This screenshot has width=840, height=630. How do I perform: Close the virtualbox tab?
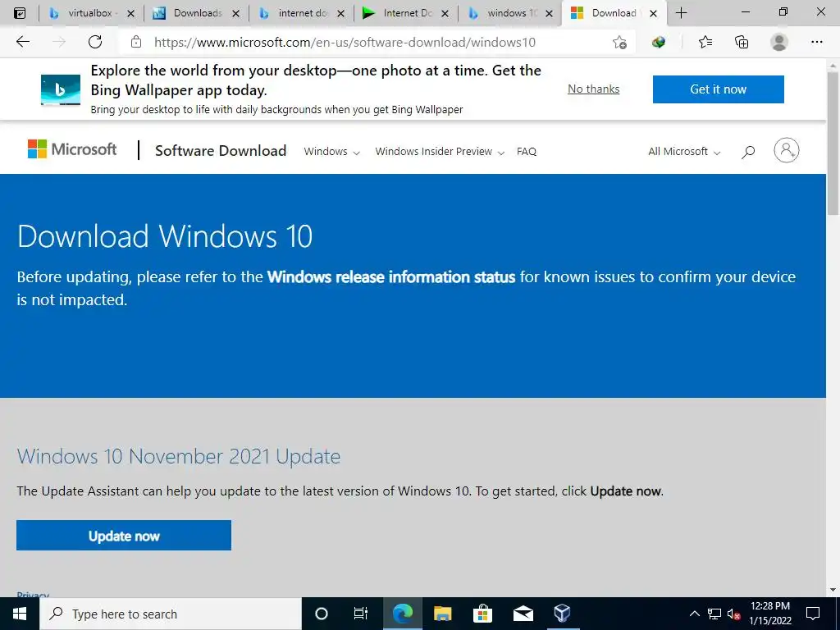pos(130,13)
